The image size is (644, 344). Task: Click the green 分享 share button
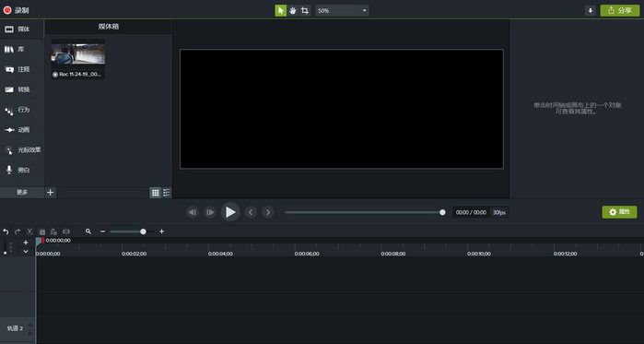click(x=620, y=11)
